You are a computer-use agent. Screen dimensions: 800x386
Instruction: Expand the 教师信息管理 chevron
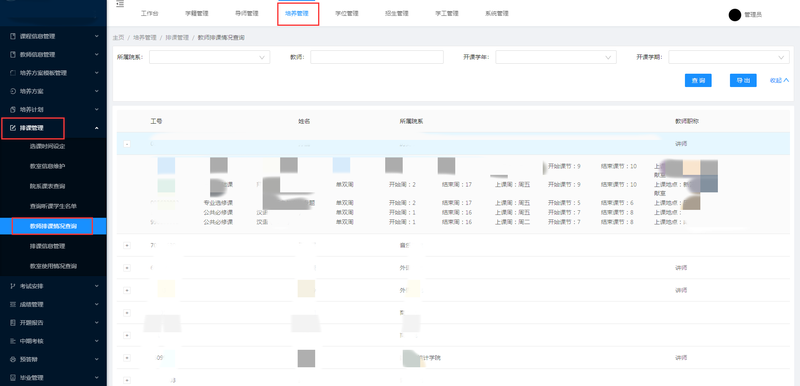click(x=96, y=55)
